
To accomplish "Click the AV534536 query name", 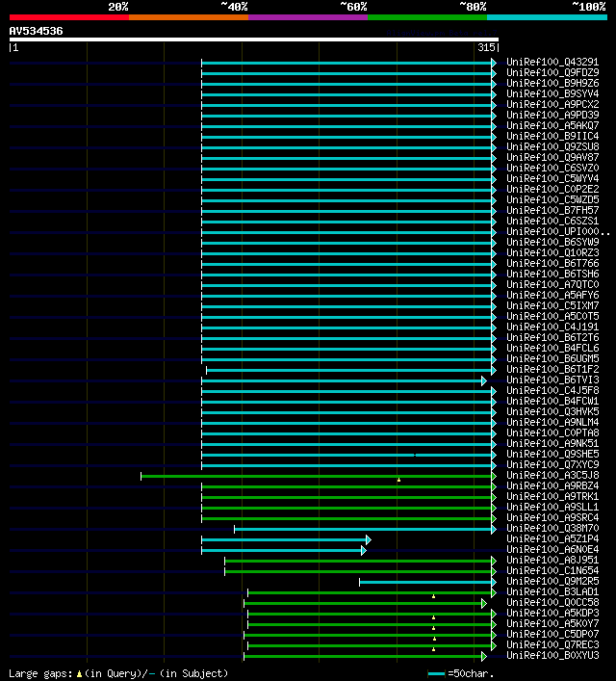I will coord(36,31).
